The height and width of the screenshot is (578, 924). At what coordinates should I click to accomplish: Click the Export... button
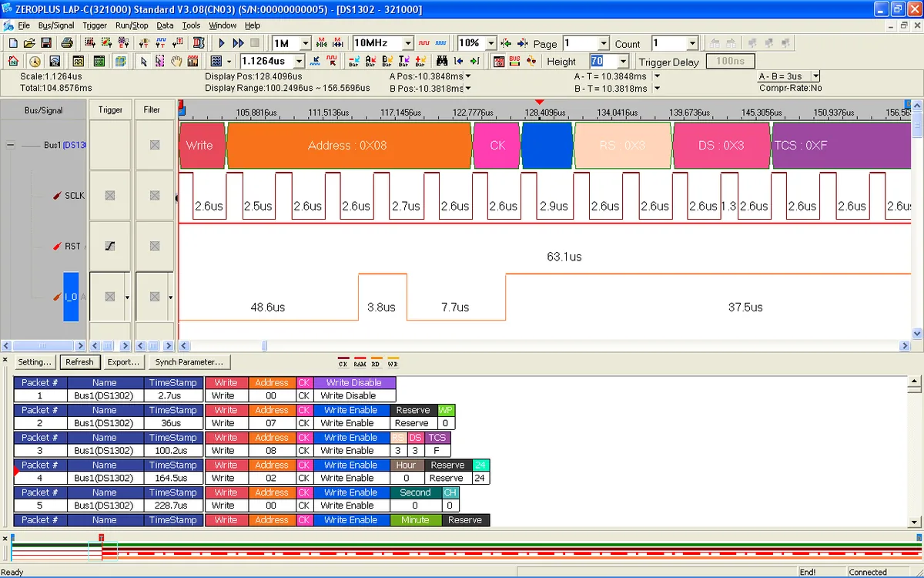[x=123, y=362]
